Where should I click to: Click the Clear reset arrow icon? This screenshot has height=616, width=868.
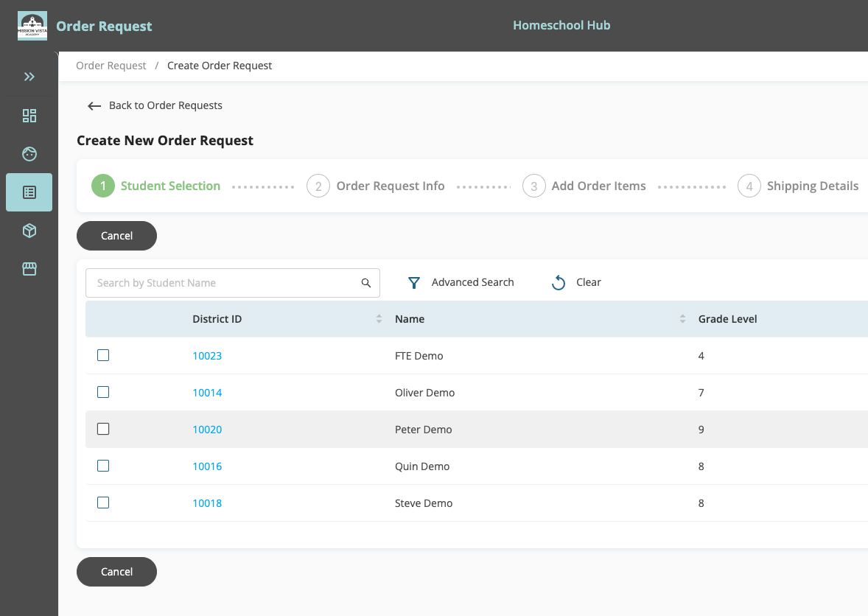(559, 282)
